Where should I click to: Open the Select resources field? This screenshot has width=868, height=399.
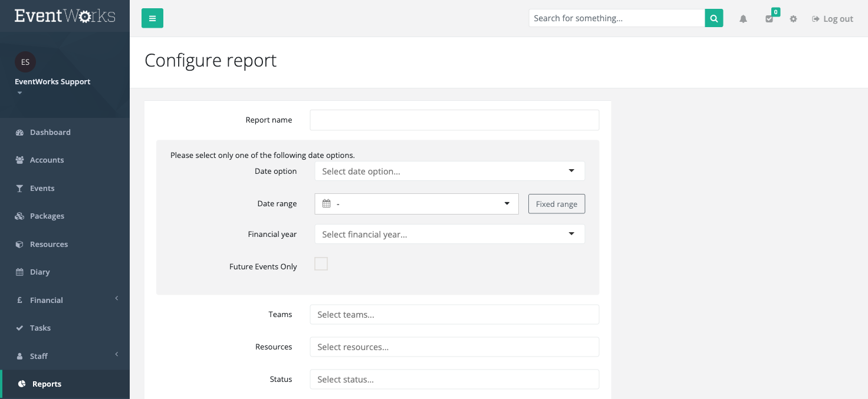pyautogui.click(x=455, y=347)
